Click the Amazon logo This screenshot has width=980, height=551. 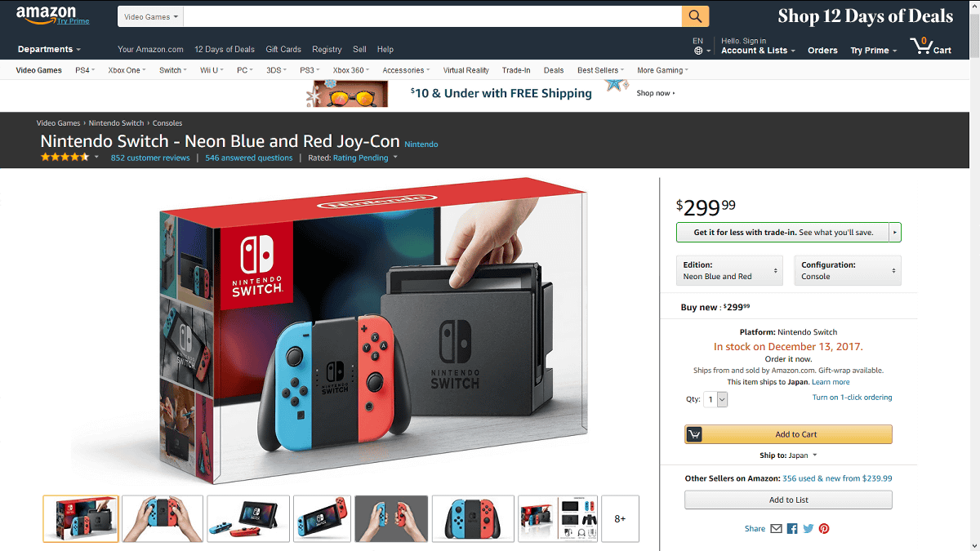coord(53,15)
